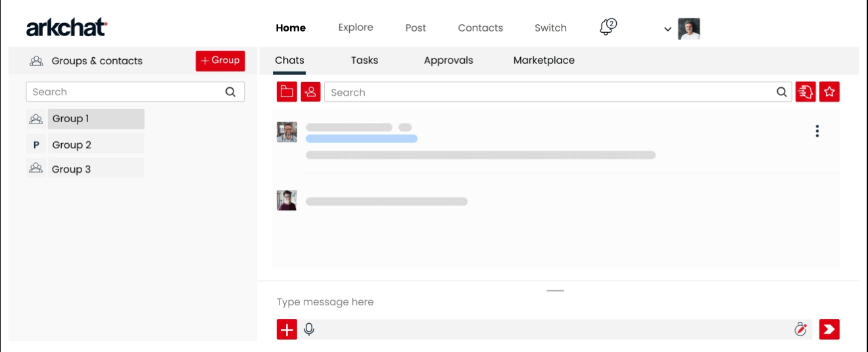Click the red send arrow icon
The width and height of the screenshot is (868, 352).
tap(829, 329)
